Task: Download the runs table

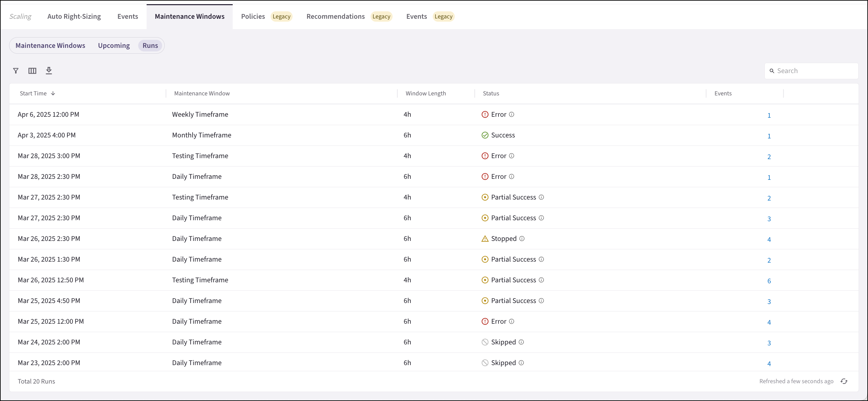Action: tap(49, 71)
